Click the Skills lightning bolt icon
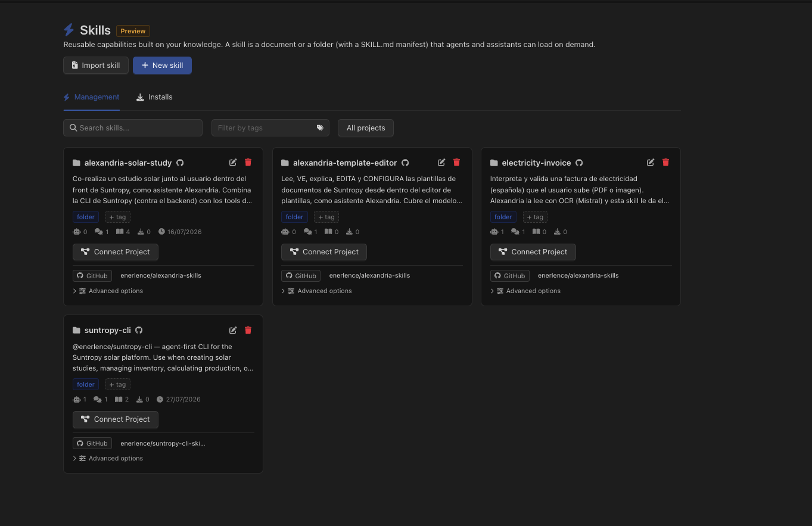 click(x=69, y=30)
